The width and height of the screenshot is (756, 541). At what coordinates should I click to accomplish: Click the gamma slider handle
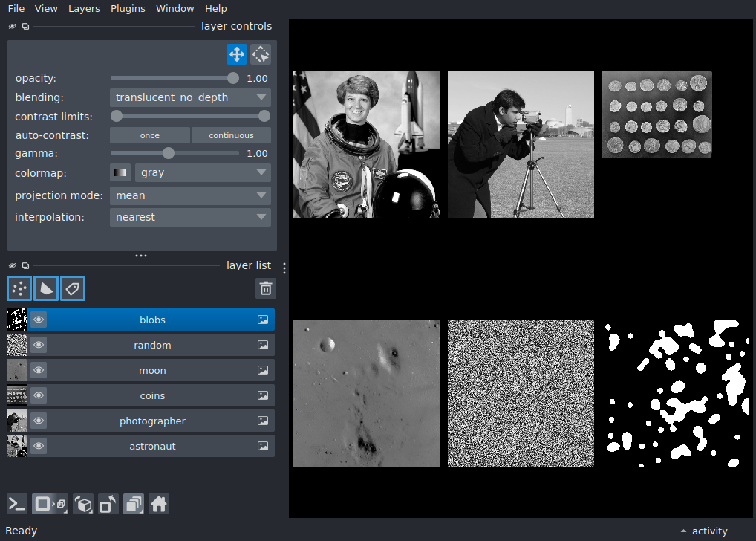point(169,154)
